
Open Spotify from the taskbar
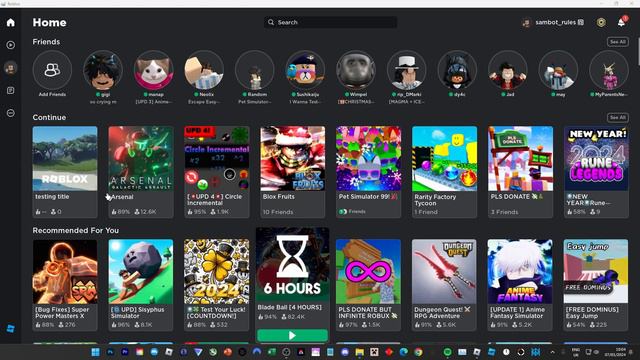[447, 352]
